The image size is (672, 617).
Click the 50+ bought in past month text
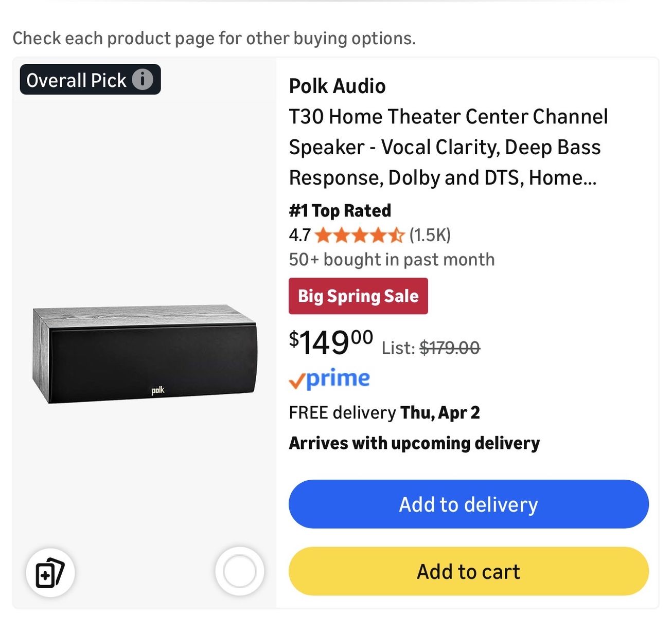pyautogui.click(x=392, y=260)
